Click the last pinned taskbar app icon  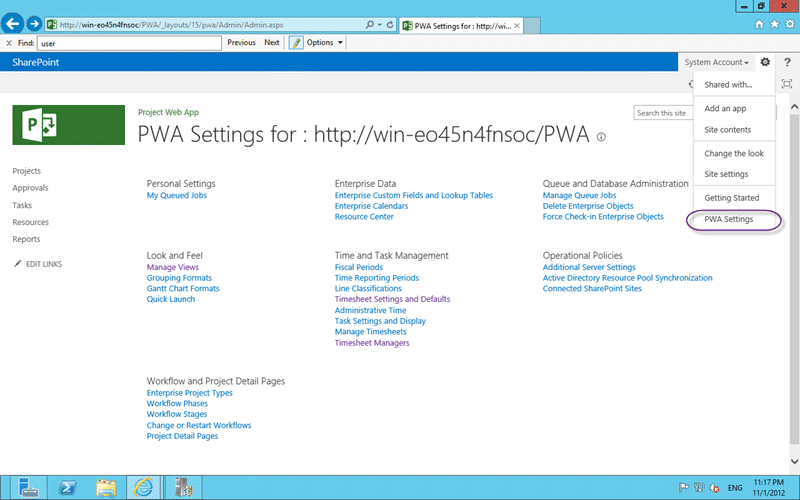[x=183, y=487]
